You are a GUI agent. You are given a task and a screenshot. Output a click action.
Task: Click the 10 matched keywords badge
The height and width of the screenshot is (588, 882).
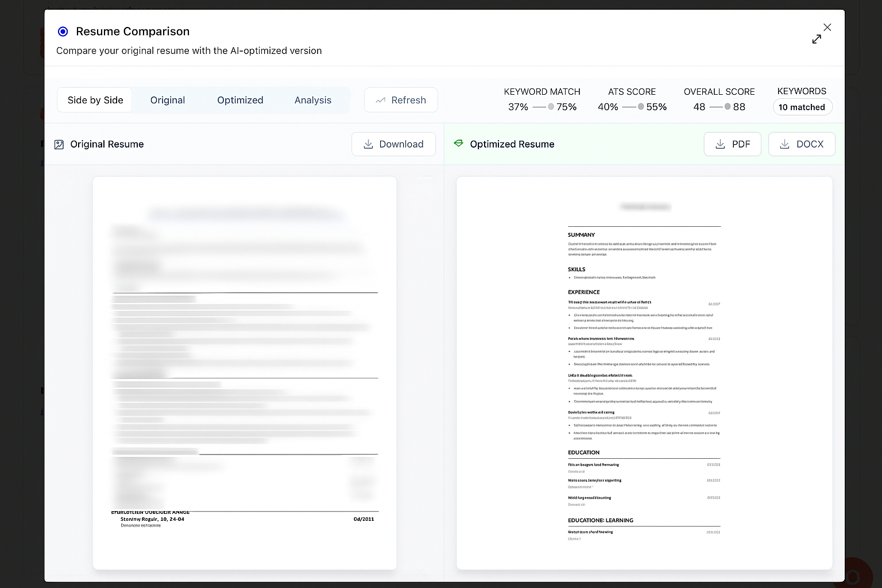[x=802, y=107]
